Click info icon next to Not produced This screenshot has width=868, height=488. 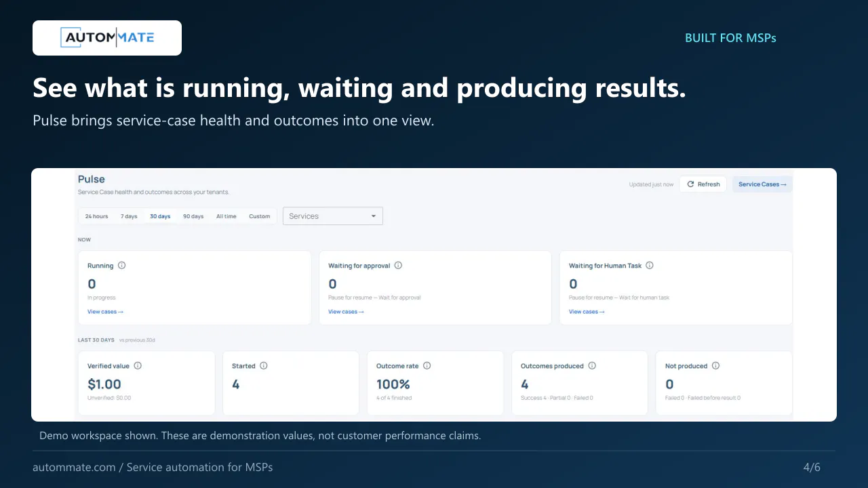[715, 365]
